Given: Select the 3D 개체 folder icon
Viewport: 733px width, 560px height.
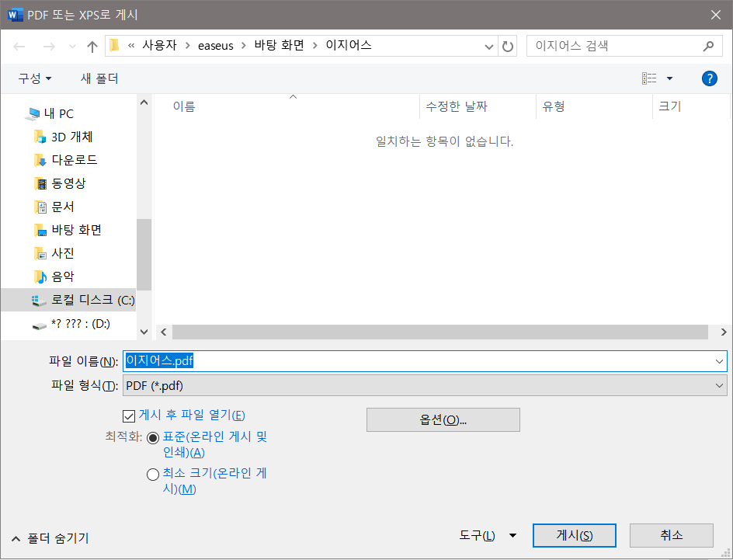Looking at the screenshot, I should pyautogui.click(x=40, y=137).
